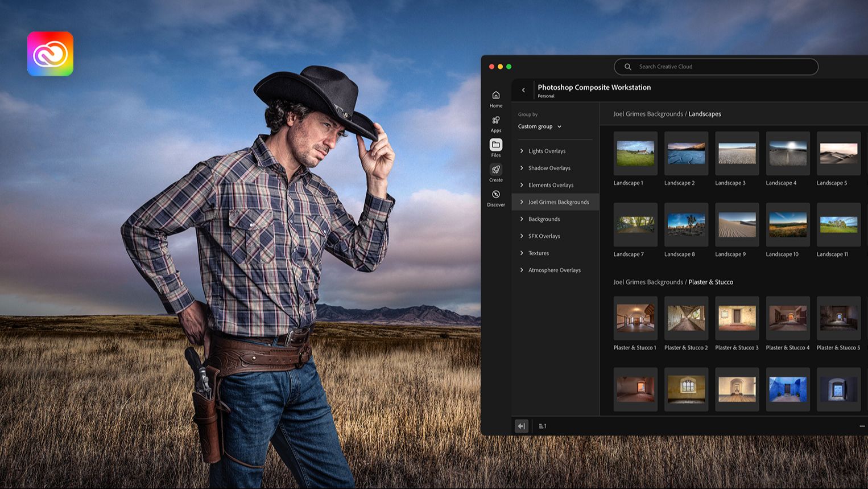The image size is (868, 489).
Task: Select the Landscape 1 thumbnail
Action: [635, 154]
